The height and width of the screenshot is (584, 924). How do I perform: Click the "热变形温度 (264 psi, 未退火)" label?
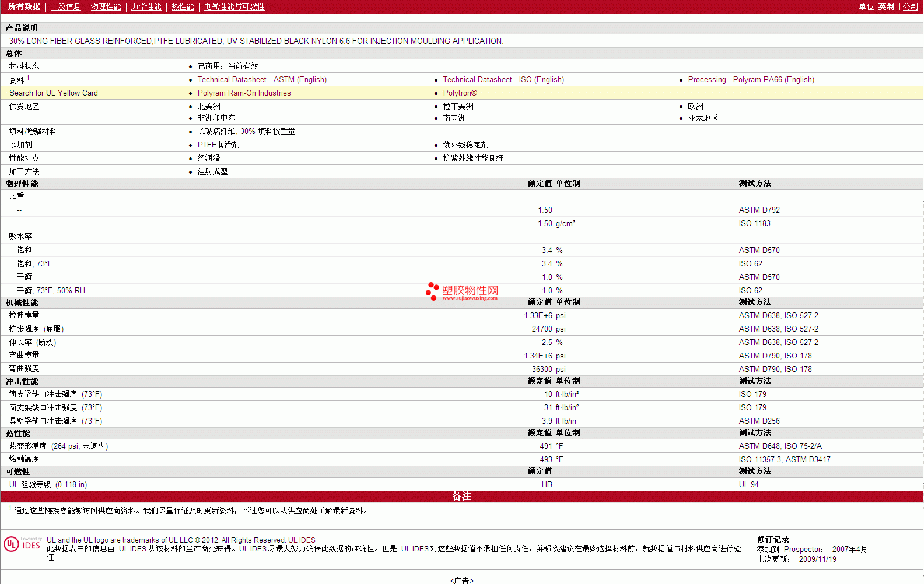59,446
